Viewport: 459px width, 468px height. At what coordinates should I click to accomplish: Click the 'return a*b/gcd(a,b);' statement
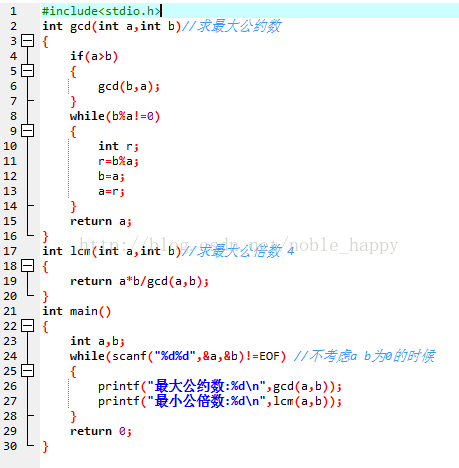click(139, 281)
